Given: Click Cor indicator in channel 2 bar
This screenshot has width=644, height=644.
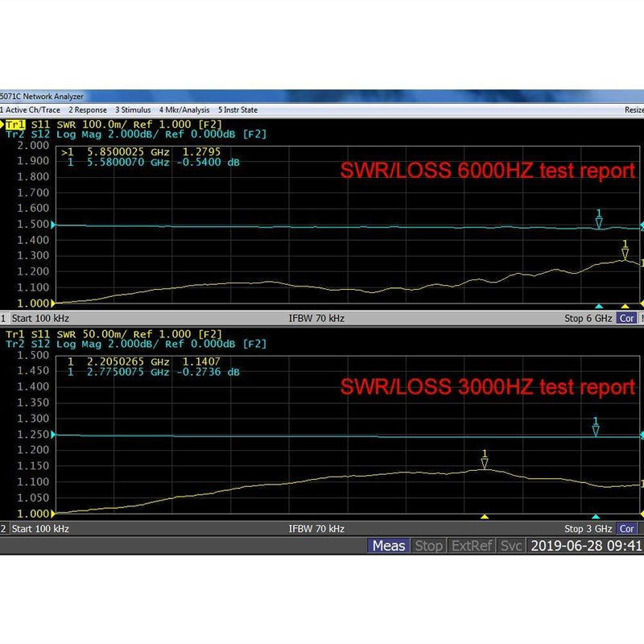Looking at the screenshot, I should 626,529.
